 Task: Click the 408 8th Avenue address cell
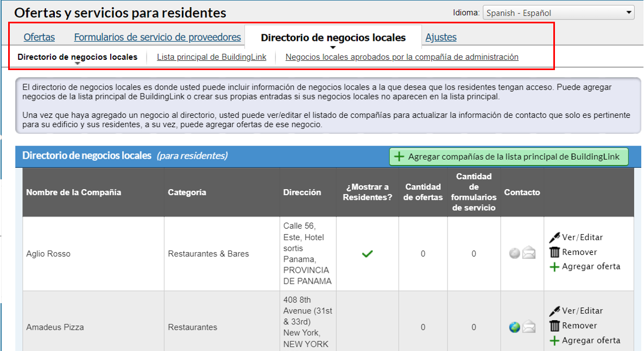(x=308, y=322)
